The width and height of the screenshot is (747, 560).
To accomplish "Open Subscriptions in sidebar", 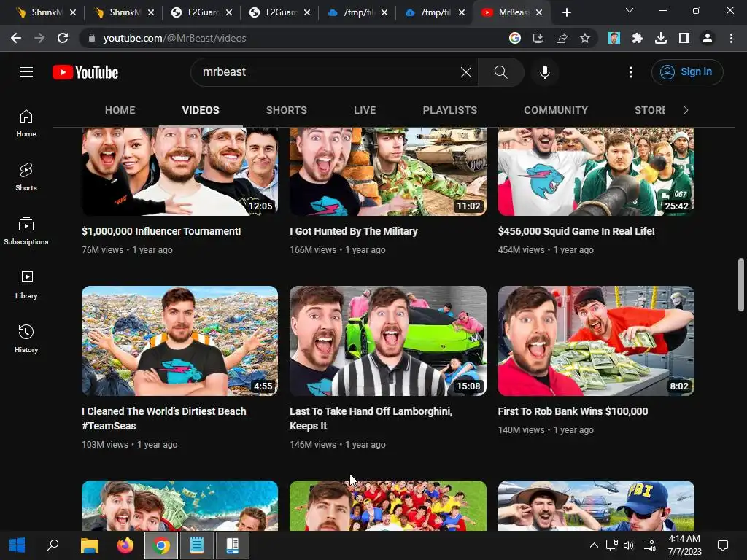I will (x=26, y=230).
